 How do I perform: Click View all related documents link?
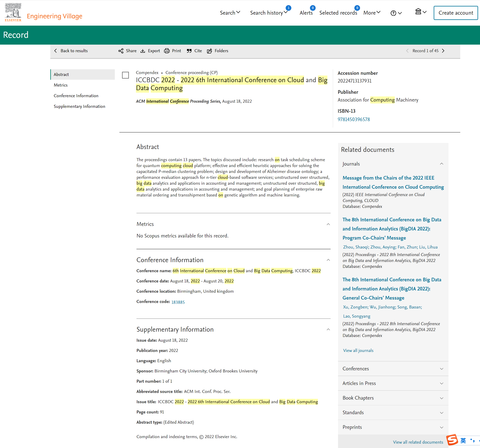coord(418,442)
